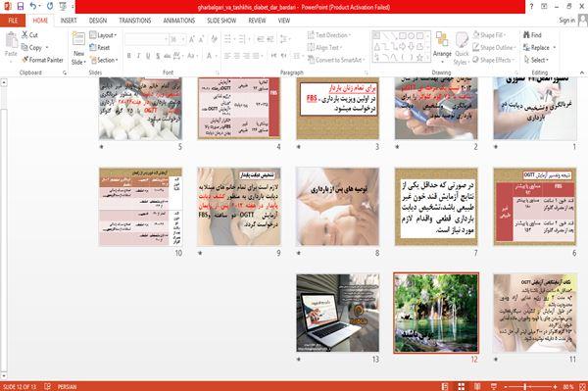Switch to the INSERT tab
Screen dimensions: 588x391
click(x=69, y=21)
